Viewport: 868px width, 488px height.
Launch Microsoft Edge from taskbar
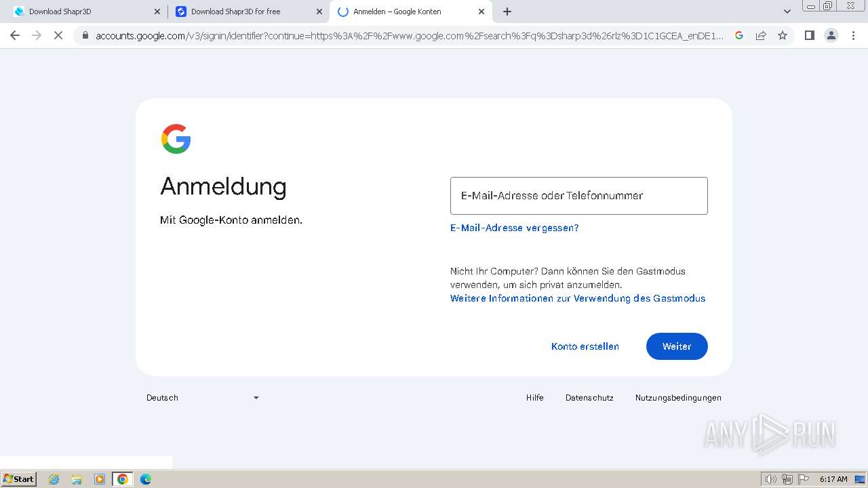pyautogui.click(x=145, y=479)
